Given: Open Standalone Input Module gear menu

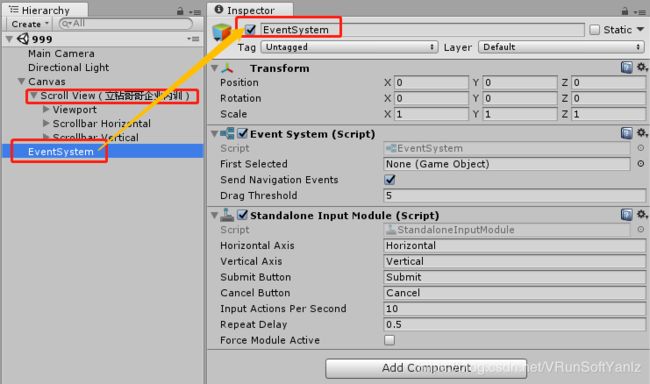Looking at the screenshot, I should pos(641,214).
